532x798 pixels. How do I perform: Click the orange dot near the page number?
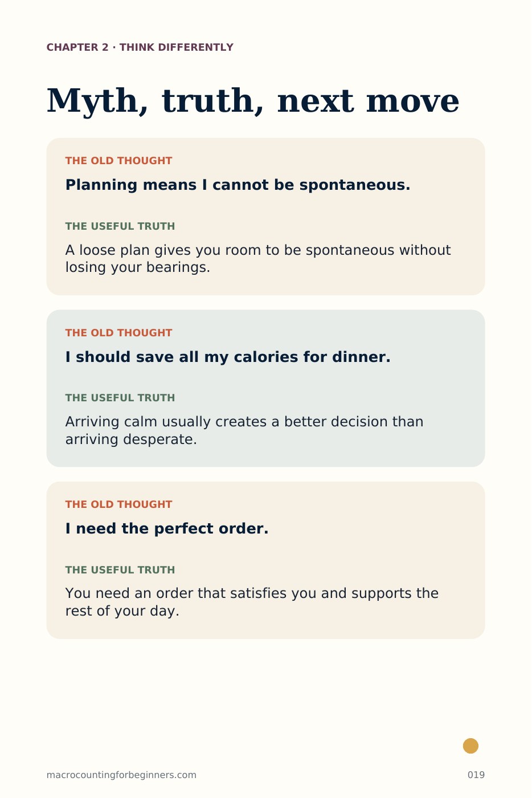pyautogui.click(x=470, y=746)
